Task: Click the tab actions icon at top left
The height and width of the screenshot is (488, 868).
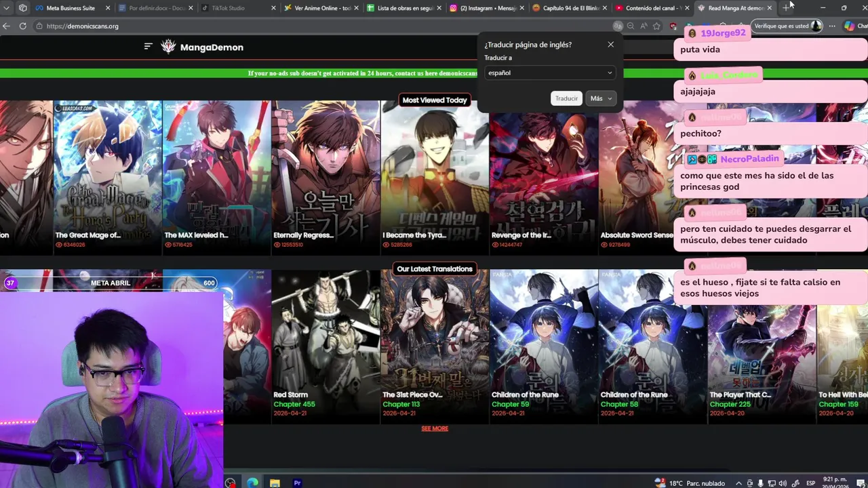Action: point(23,8)
